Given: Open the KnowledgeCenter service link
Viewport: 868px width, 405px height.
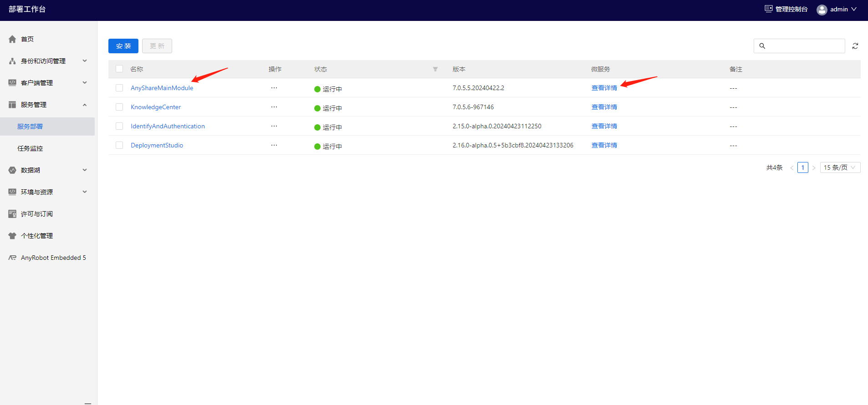Looking at the screenshot, I should [x=156, y=107].
